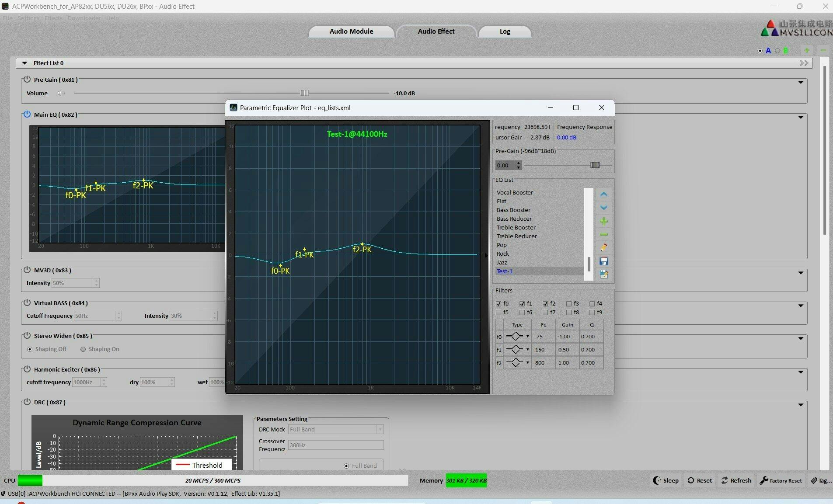Open the Log tab
Viewport: 833px width, 504px height.
(505, 31)
